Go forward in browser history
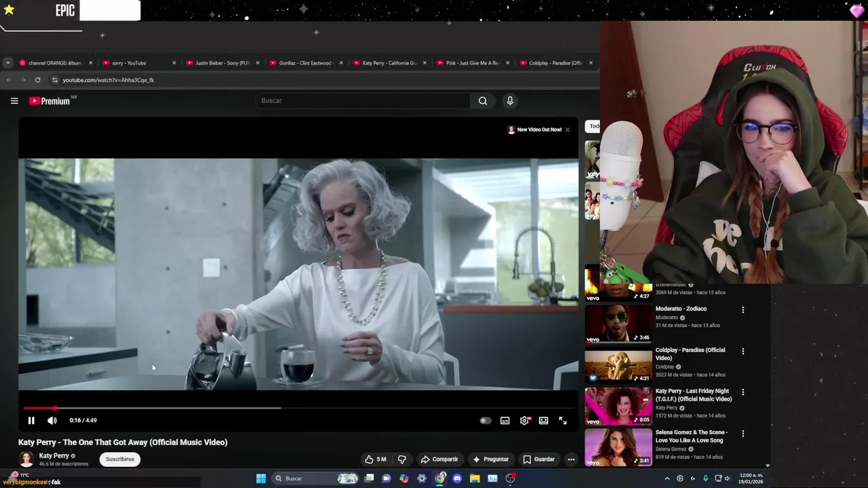The image size is (868, 488). 22,80
